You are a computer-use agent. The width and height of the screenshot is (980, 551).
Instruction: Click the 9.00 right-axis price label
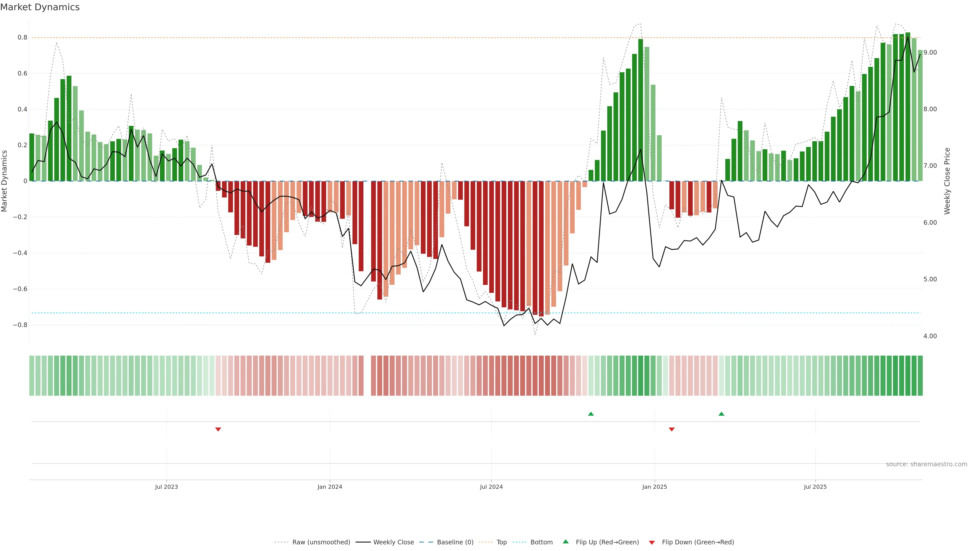930,53
